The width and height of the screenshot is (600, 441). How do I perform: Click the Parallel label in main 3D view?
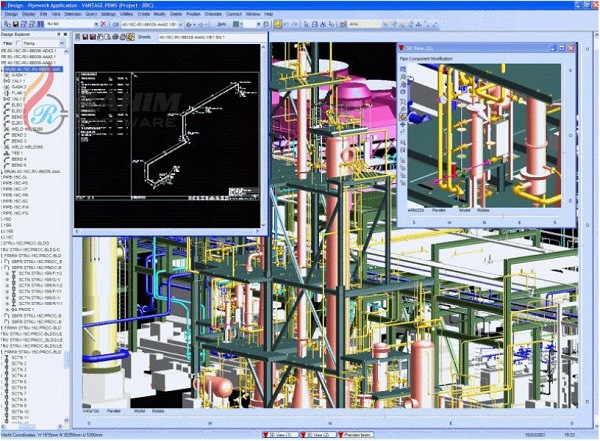pos(114,411)
